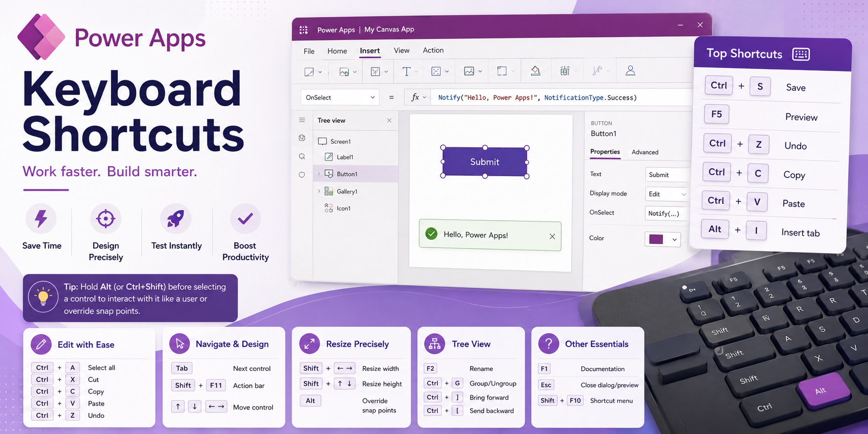Click the Insert tab shortcut label

pos(800,232)
